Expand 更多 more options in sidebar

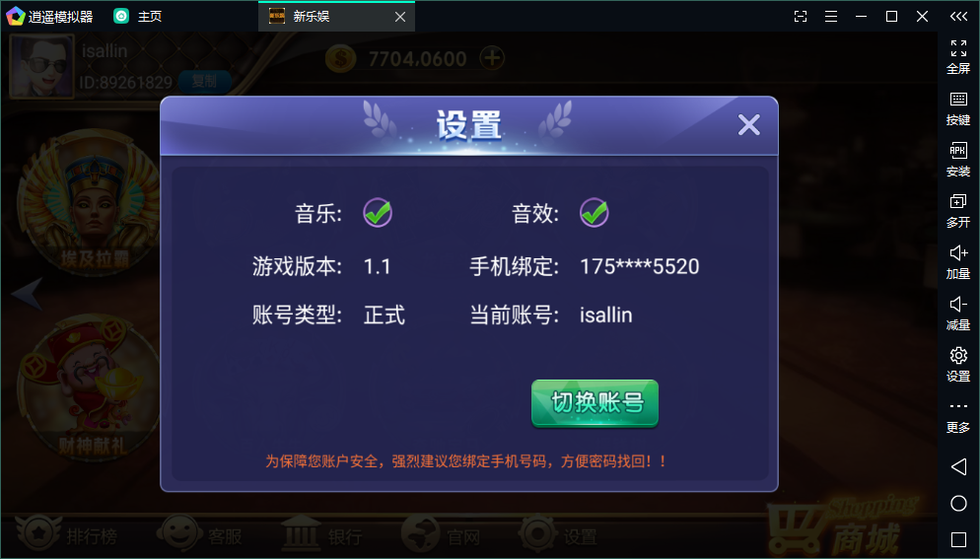coord(958,416)
